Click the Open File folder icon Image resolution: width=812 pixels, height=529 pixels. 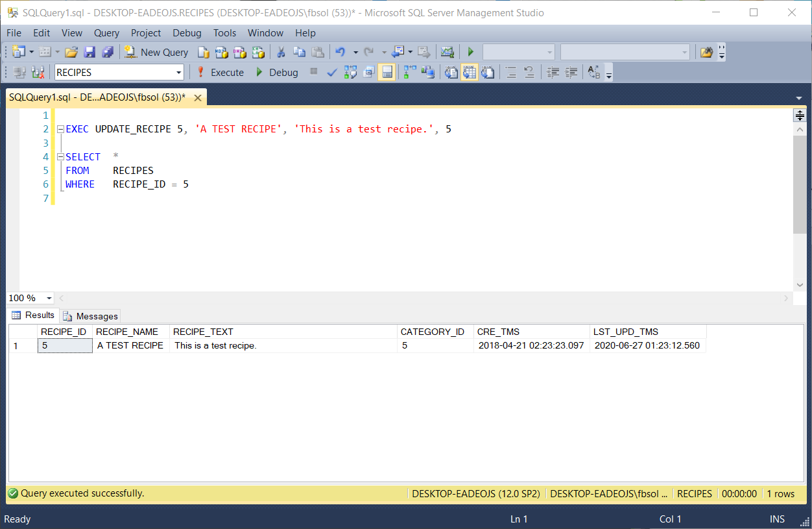71,53
